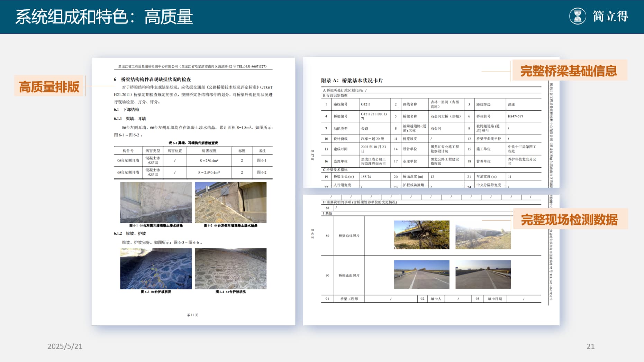644x362 pixels.
Task: Click remark cell 图6-1 in table
Action: click(262, 160)
